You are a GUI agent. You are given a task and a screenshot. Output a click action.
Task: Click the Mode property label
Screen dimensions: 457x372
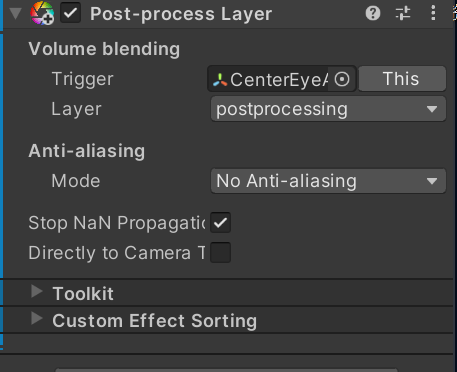pyautogui.click(x=76, y=181)
